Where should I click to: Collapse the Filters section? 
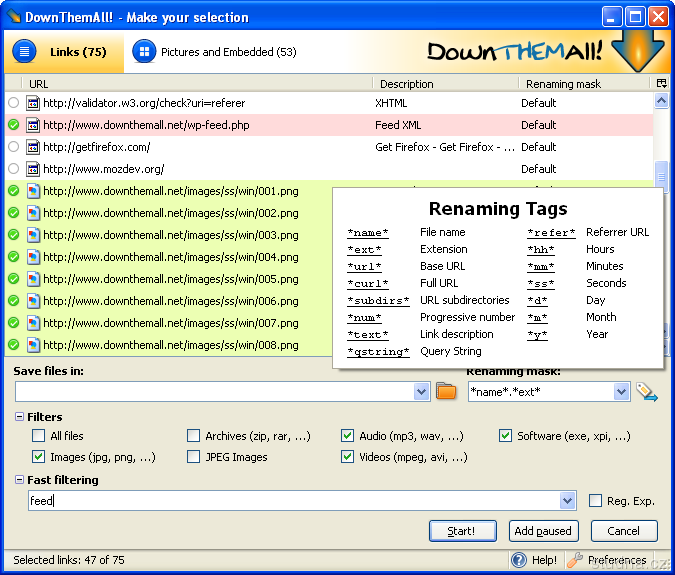click(19, 417)
